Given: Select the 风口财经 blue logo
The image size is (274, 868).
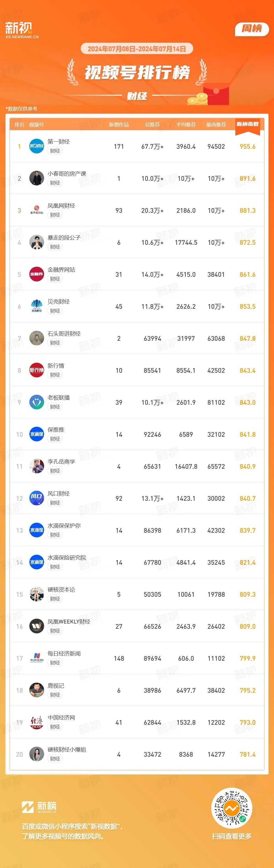Looking at the screenshot, I should click(x=37, y=498).
